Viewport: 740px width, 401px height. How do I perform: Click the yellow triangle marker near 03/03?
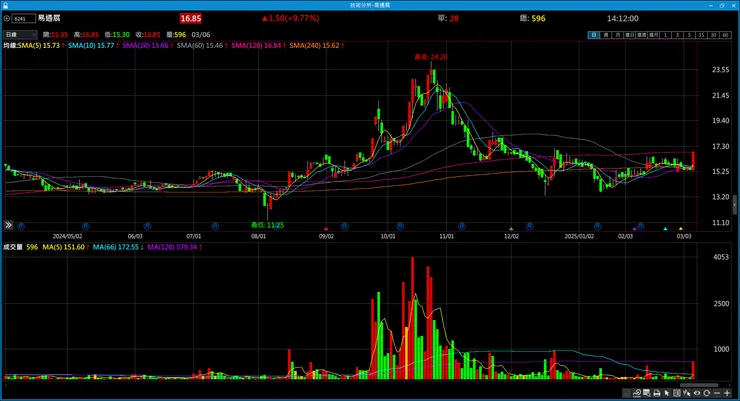pos(681,228)
